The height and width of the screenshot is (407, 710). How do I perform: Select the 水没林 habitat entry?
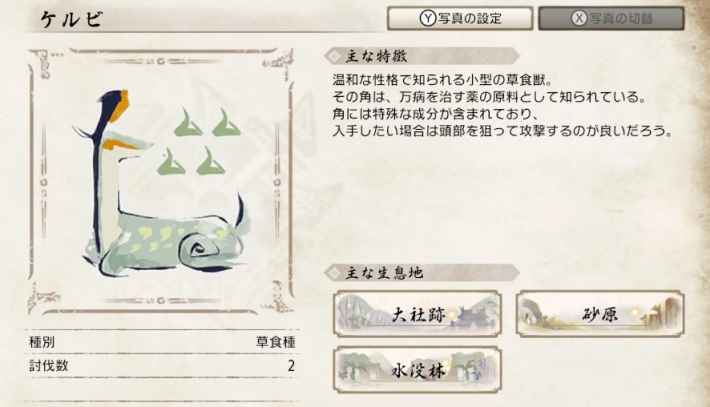click(417, 370)
